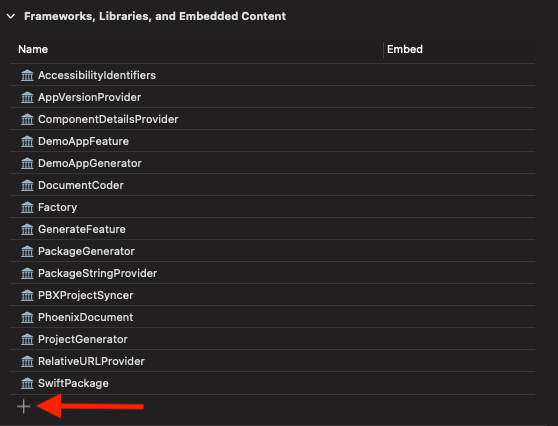Select the PBXProjectSyncer name text
Viewport: 558px width, 426px height.
(85, 296)
